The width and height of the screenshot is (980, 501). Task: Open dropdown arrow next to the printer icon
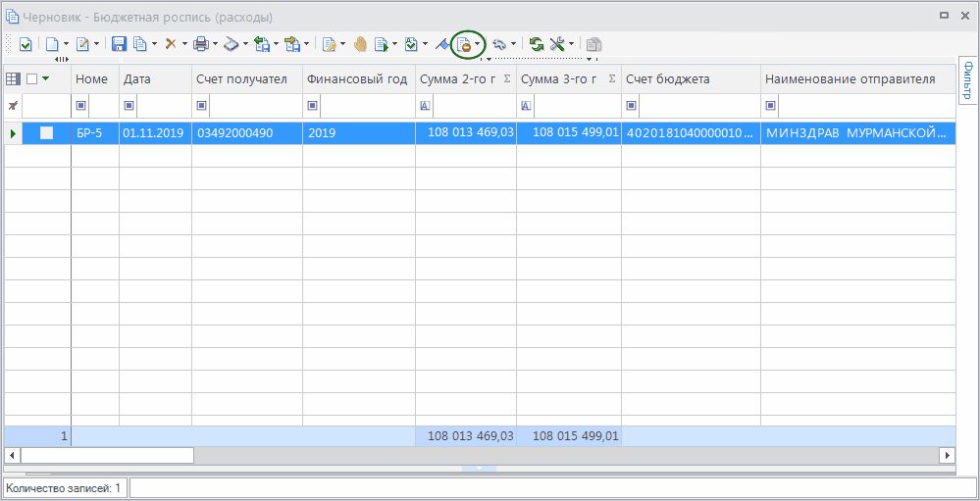[215, 44]
